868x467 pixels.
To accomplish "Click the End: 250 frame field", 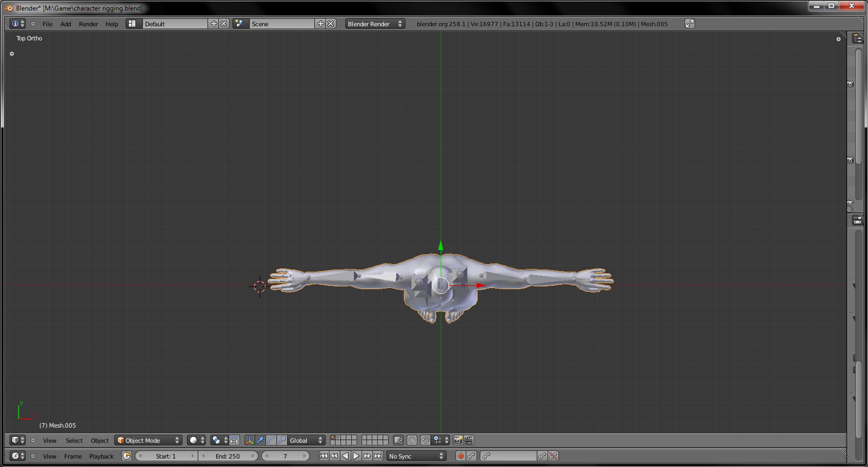I will coord(228,456).
